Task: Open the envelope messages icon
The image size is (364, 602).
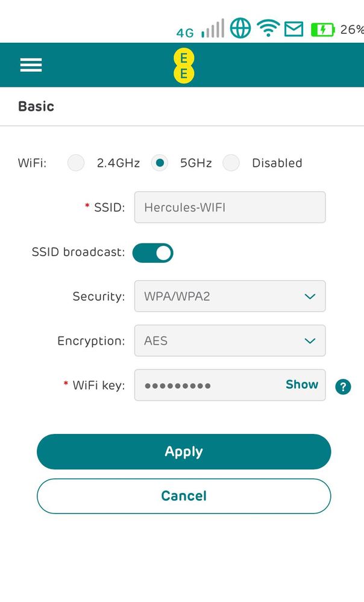Action: click(293, 28)
